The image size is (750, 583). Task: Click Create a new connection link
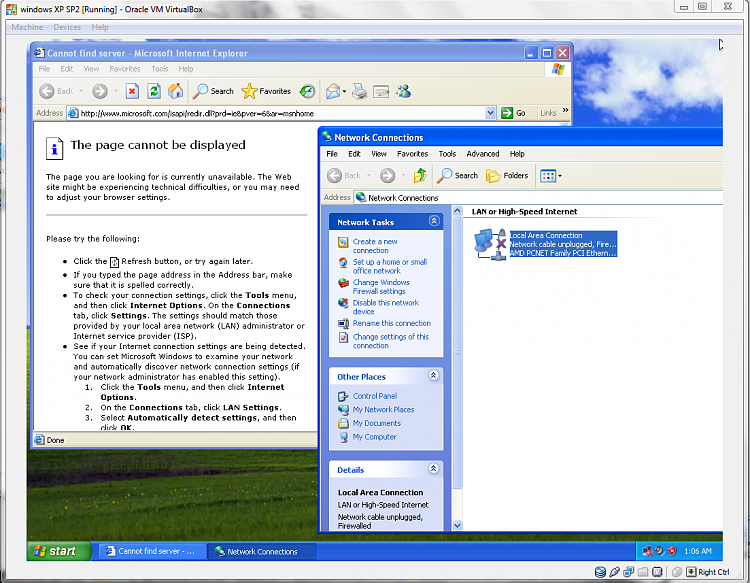(x=375, y=246)
